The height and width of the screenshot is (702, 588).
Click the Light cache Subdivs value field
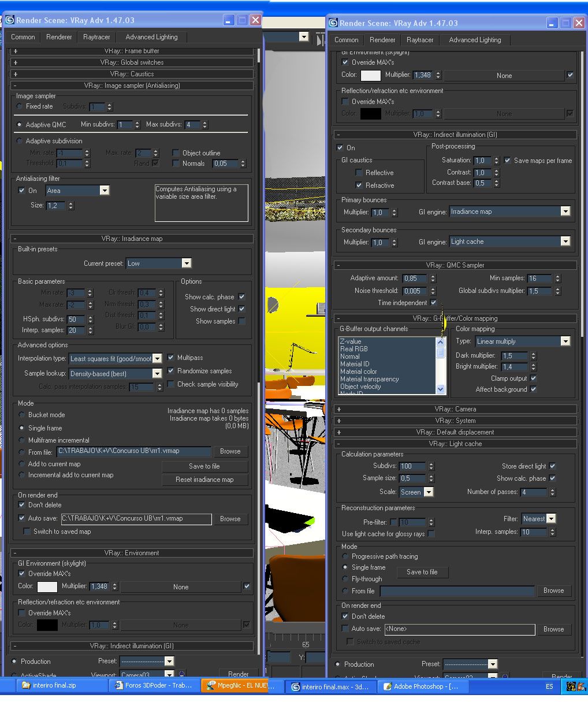412,466
